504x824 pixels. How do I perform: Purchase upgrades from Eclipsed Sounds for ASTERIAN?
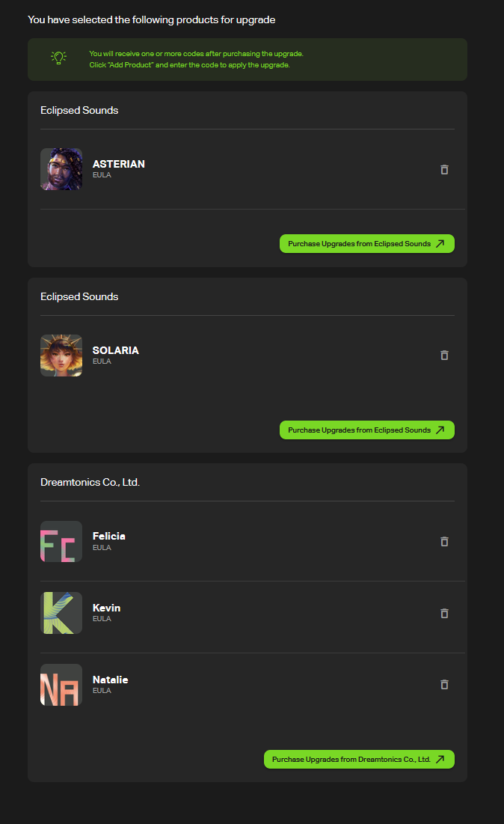click(x=367, y=244)
